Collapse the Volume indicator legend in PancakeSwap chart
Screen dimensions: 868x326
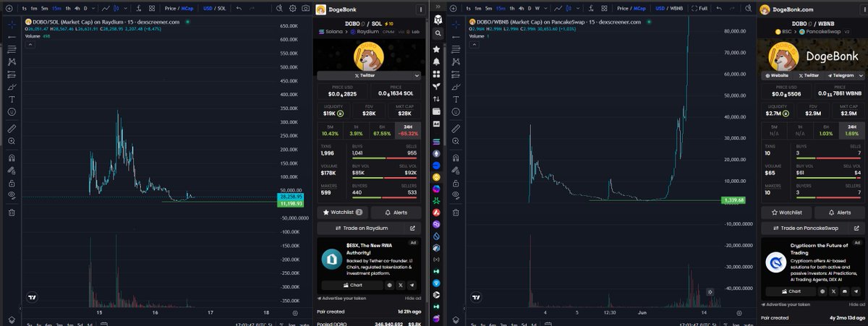[x=475, y=45]
